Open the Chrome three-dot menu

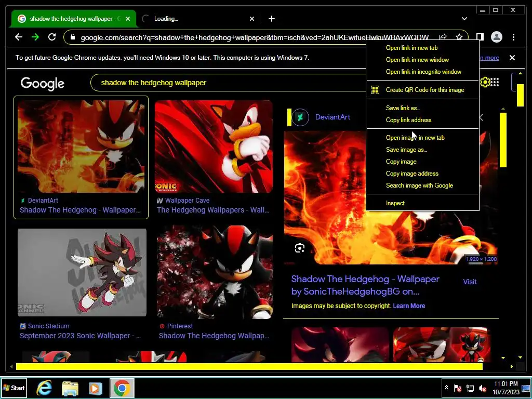[x=513, y=37]
